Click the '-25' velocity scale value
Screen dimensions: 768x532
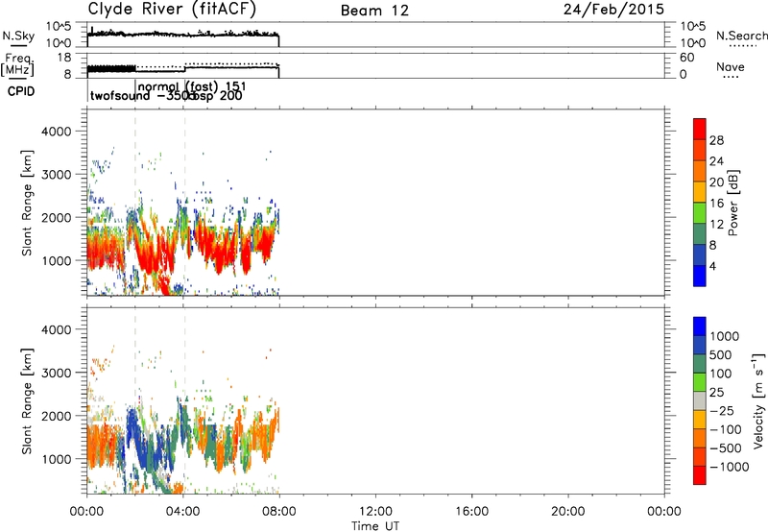click(722, 410)
